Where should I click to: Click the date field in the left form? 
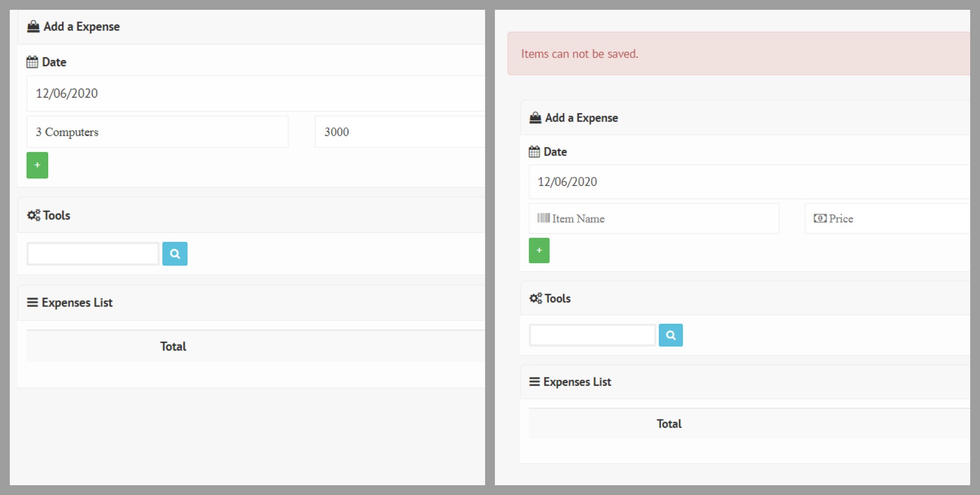255,93
